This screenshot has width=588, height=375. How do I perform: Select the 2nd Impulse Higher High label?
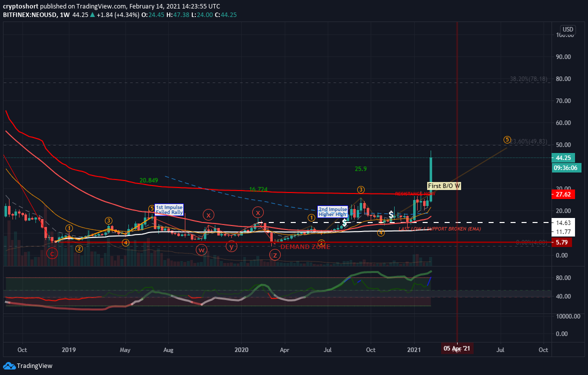(x=333, y=211)
